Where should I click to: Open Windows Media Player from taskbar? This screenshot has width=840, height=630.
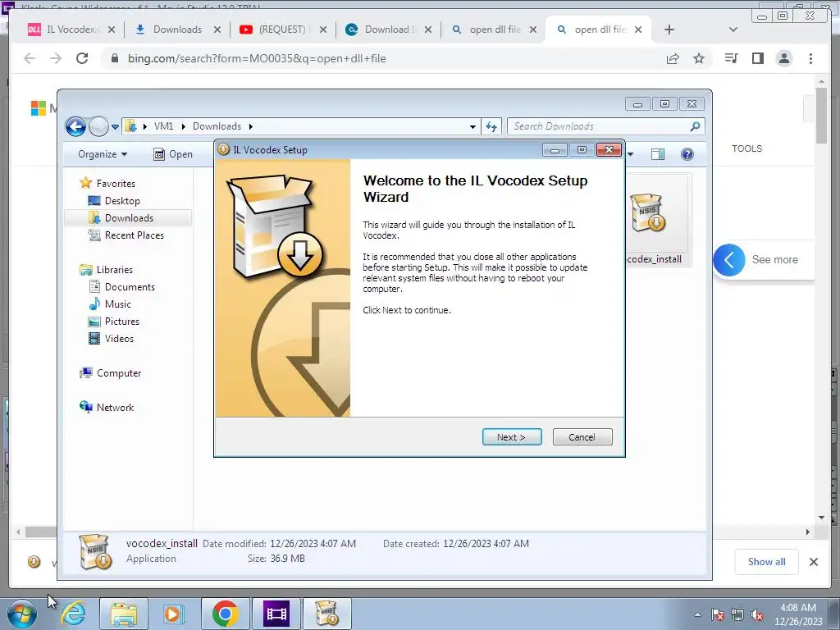point(172,614)
